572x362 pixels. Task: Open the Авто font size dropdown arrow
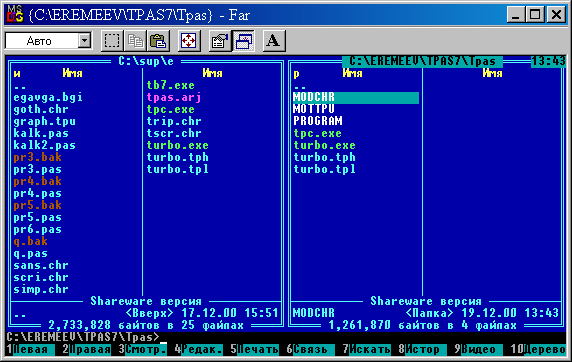[85, 41]
